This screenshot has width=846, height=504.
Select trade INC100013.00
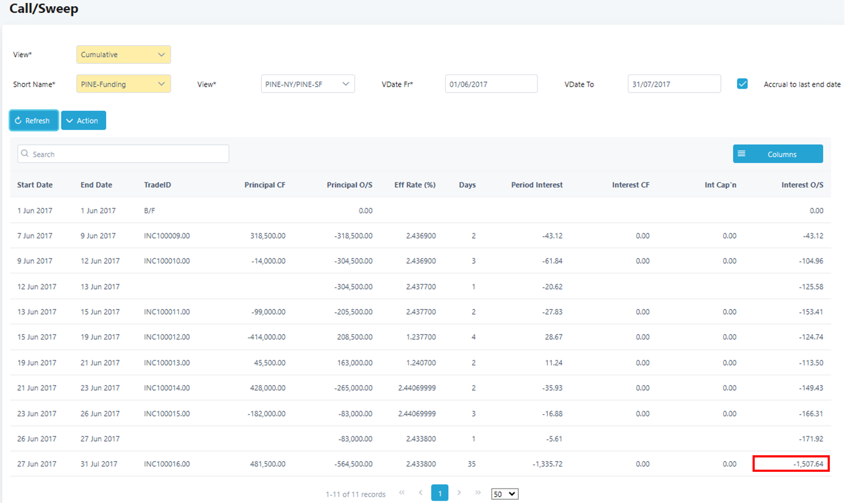(x=167, y=362)
